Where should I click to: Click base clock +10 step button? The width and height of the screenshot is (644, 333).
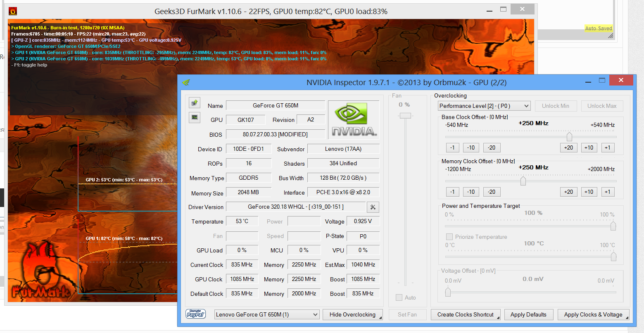(x=589, y=147)
